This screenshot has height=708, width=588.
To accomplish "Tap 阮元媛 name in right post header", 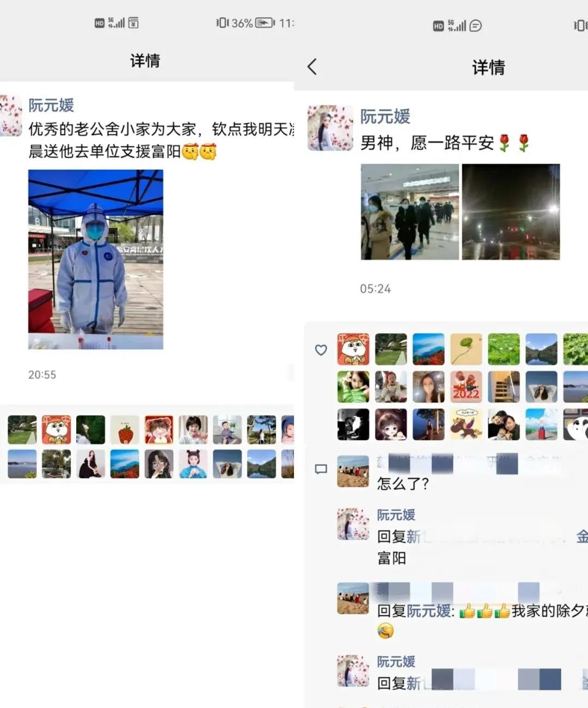I will pyautogui.click(x=385, y=116).
